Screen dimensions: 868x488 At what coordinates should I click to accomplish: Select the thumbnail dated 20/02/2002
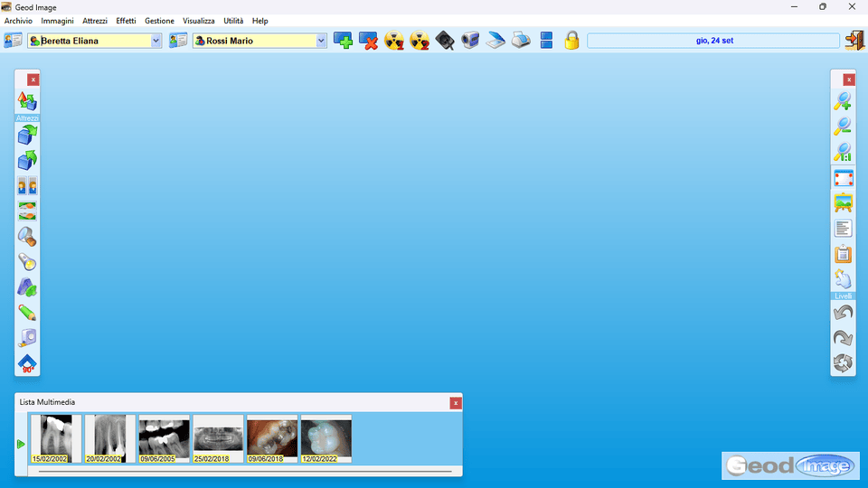109,439
